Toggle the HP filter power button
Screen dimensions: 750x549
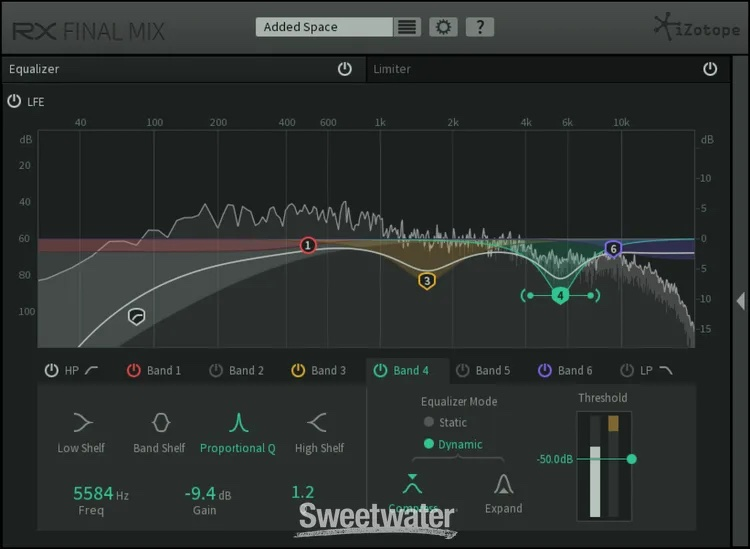coord(51,371)
